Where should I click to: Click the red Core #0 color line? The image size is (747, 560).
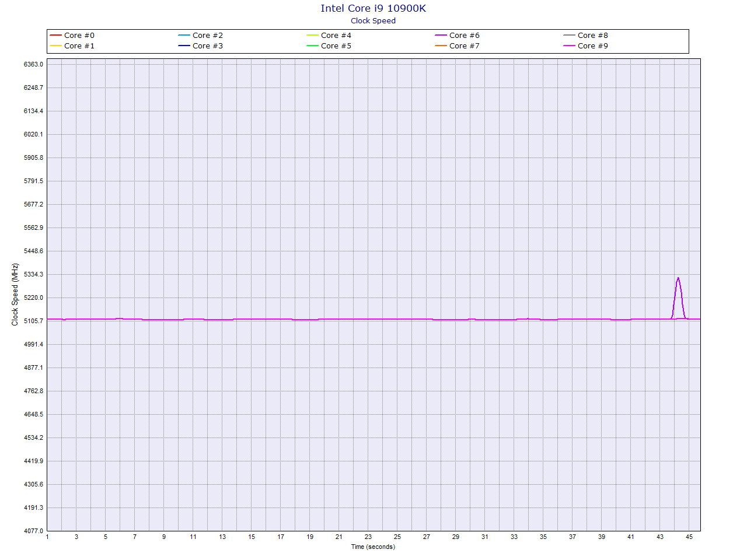(x=55, y=36)
